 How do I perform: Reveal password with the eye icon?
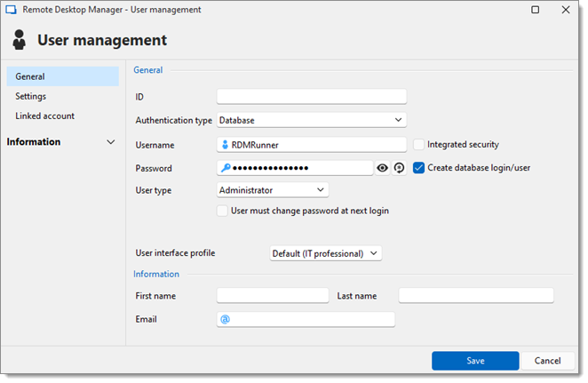(x=382, y=168)
